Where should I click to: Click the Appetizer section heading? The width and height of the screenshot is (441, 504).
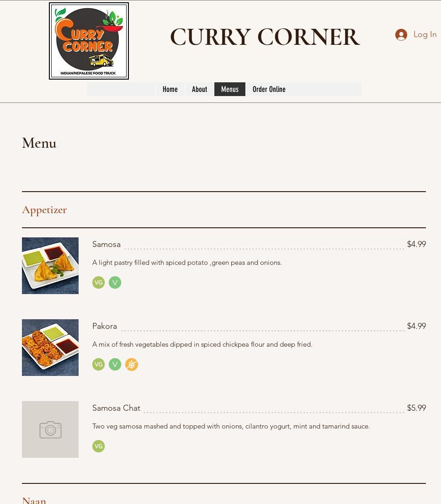tap(44, 210)
